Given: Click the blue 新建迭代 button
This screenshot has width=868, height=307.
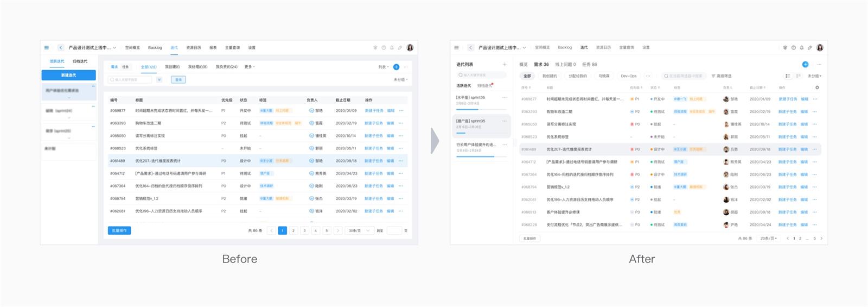Looking at the screenshot, I should (68, 75).
